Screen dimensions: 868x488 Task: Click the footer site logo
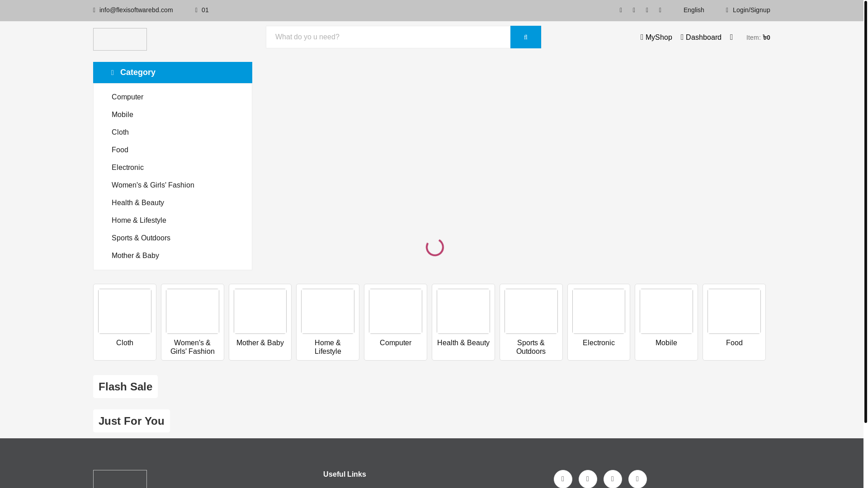[x=120, y=479]
